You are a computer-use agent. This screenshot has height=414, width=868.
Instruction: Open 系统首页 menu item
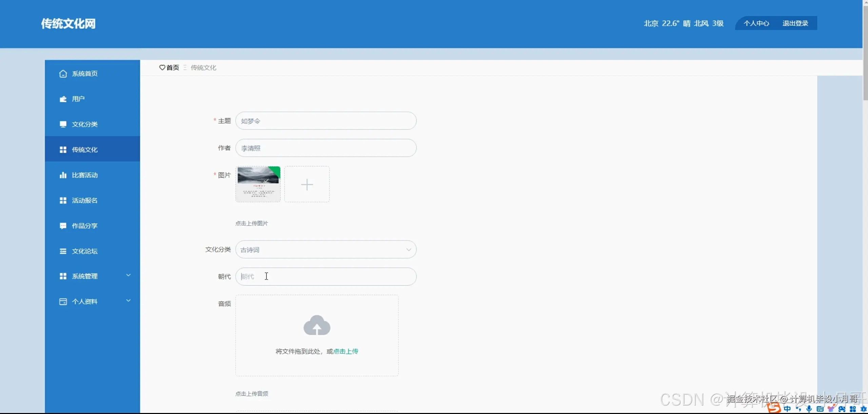coord(92,74)
